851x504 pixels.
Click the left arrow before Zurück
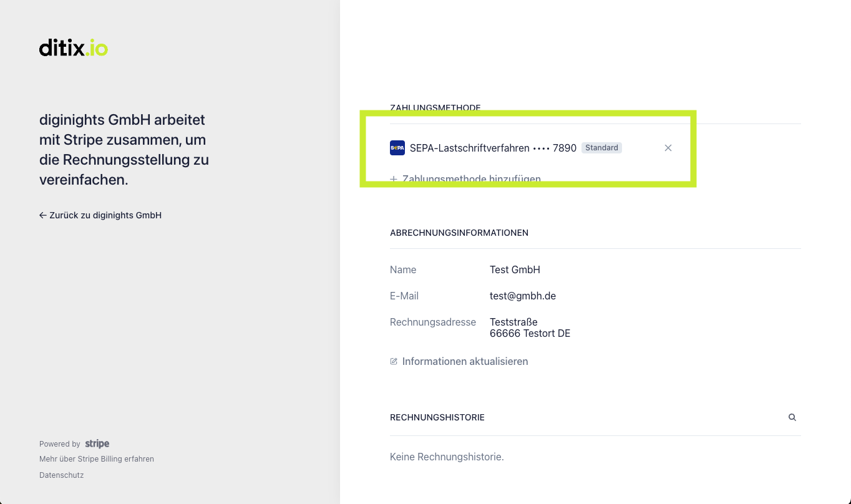[x=43, y=215]
